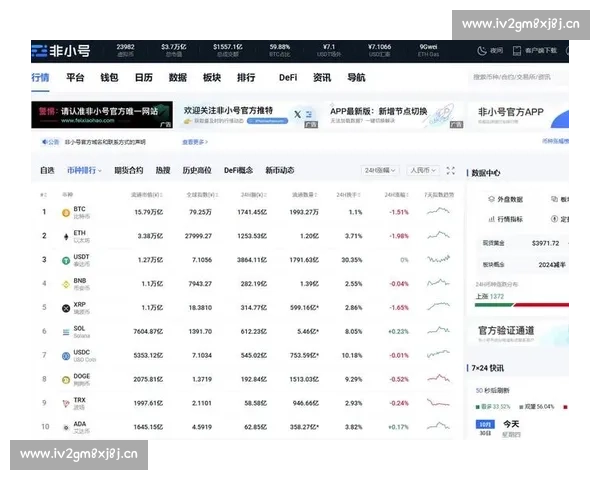The image size is (600, 480).
Task: Click the X Twitter banner icon
Action: [297, 114]
